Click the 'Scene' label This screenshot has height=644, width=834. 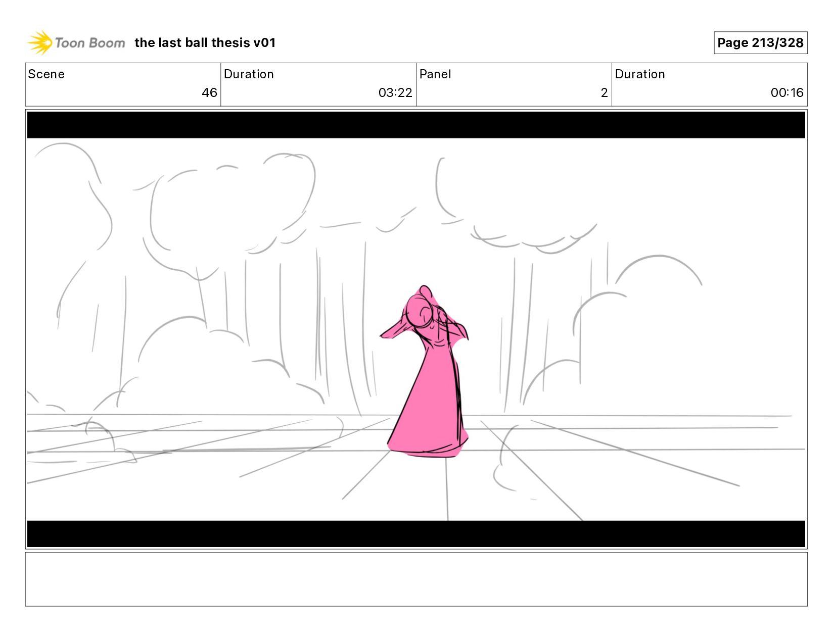47,74
